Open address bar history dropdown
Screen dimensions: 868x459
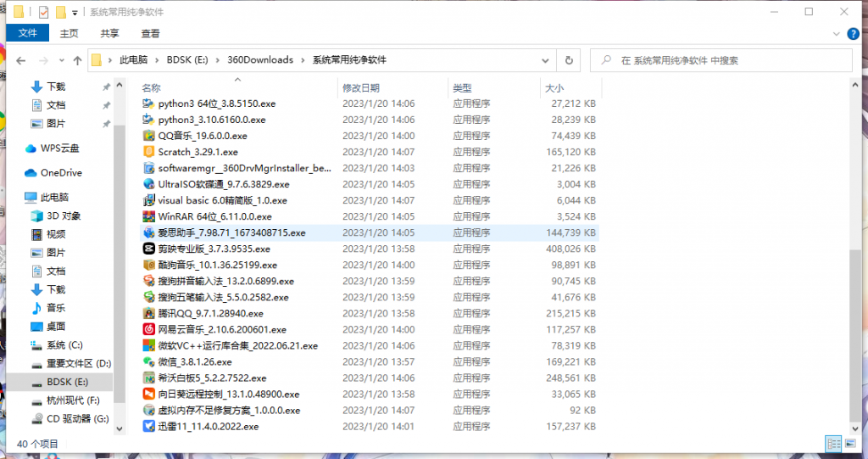[x=545, y=60]
